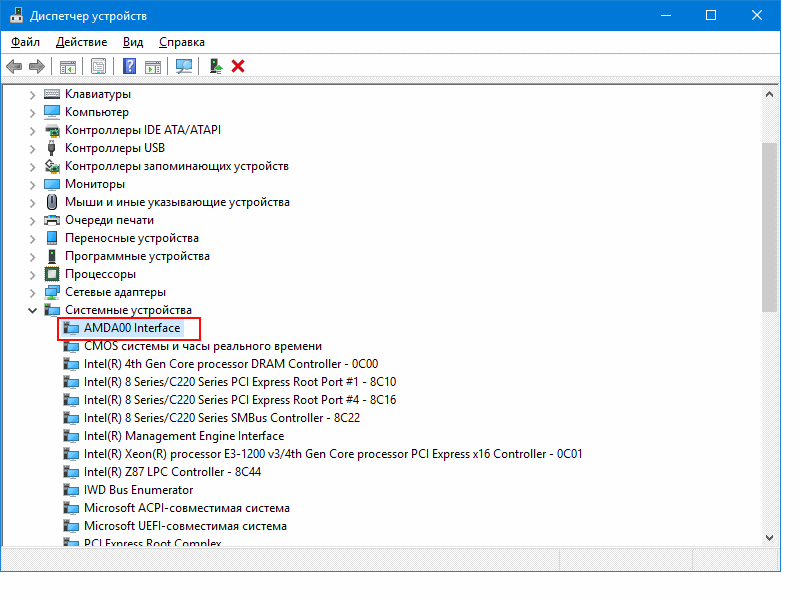Maximize the Диспетчер устройств window
800x600 pixels.
click(x=711, y=15)
